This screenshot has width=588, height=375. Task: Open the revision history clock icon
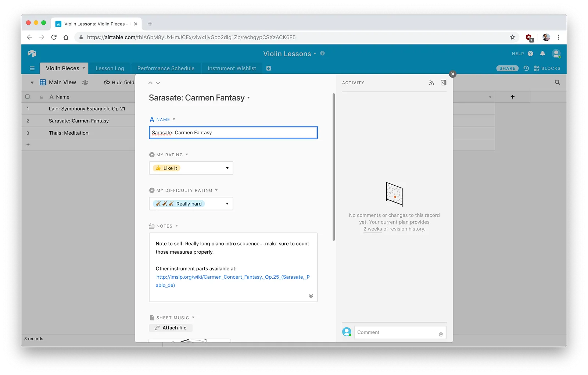click(x=526, y=68)
